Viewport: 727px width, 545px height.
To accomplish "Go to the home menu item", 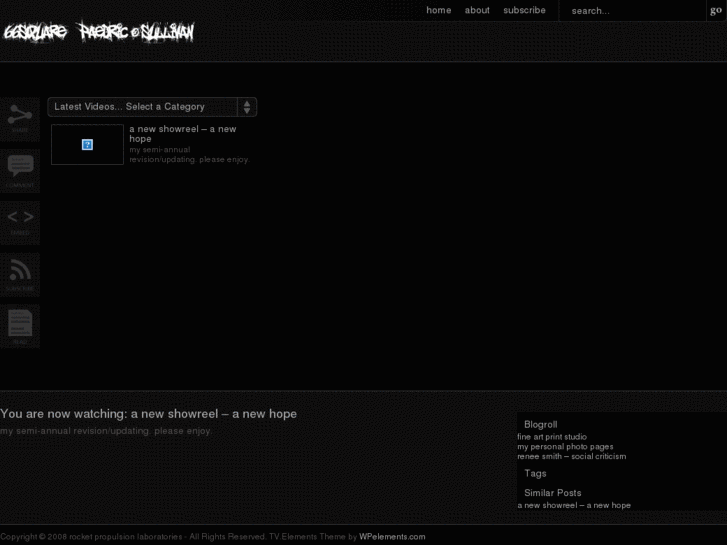I will pos(439,10).
